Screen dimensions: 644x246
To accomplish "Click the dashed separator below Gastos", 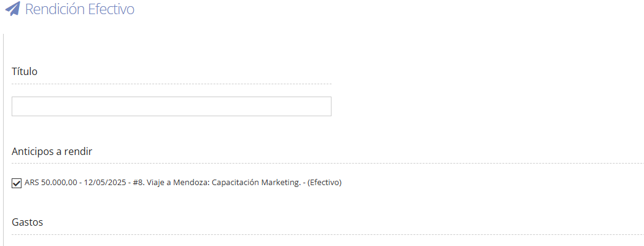I will 328,234.
